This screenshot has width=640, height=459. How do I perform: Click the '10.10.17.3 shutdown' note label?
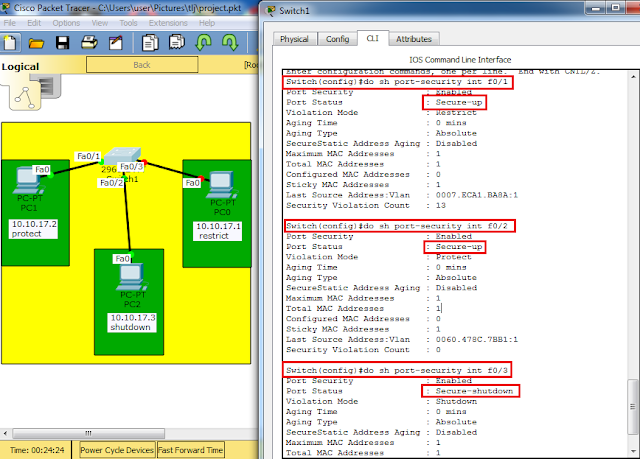pyautogui.click(x=132, y=322)
